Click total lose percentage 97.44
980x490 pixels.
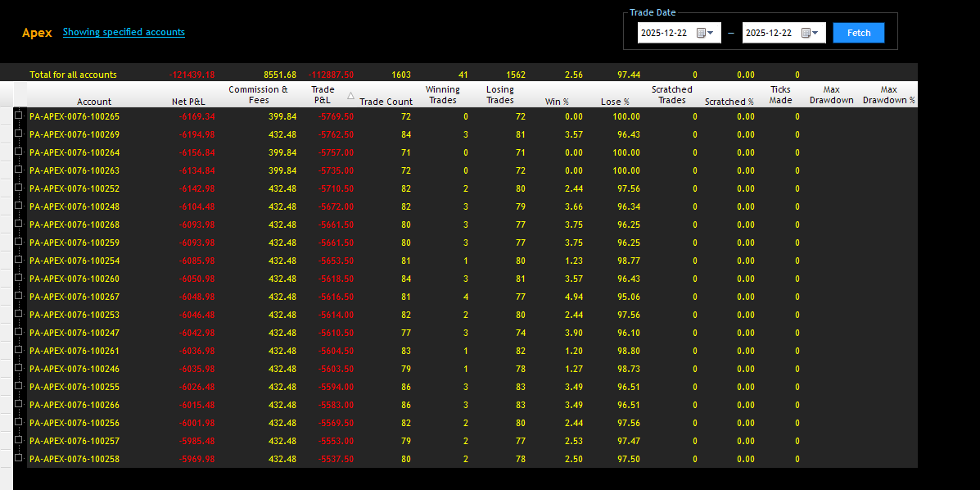[629, 75]
